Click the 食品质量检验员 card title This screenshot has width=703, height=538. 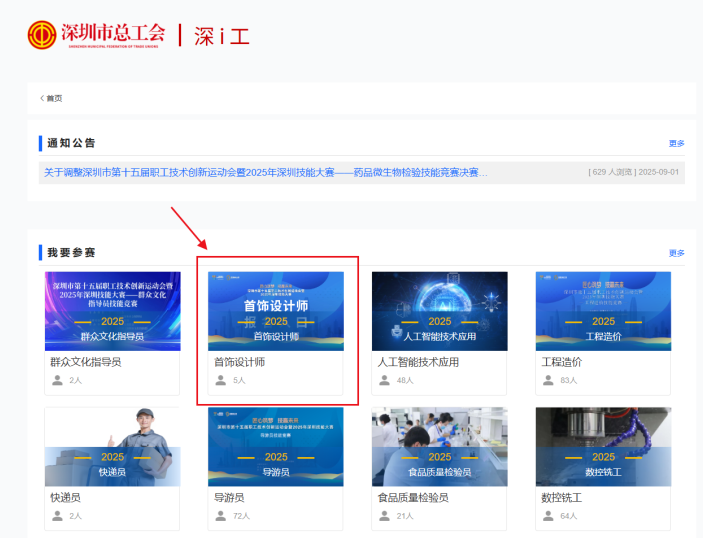(413, 498)
